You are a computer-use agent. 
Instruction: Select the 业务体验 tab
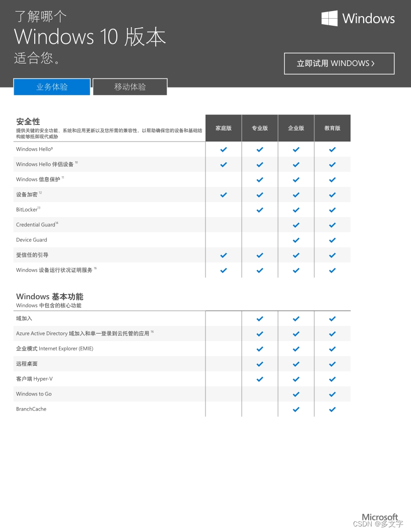pyautogui.click(x=52, y=87)
